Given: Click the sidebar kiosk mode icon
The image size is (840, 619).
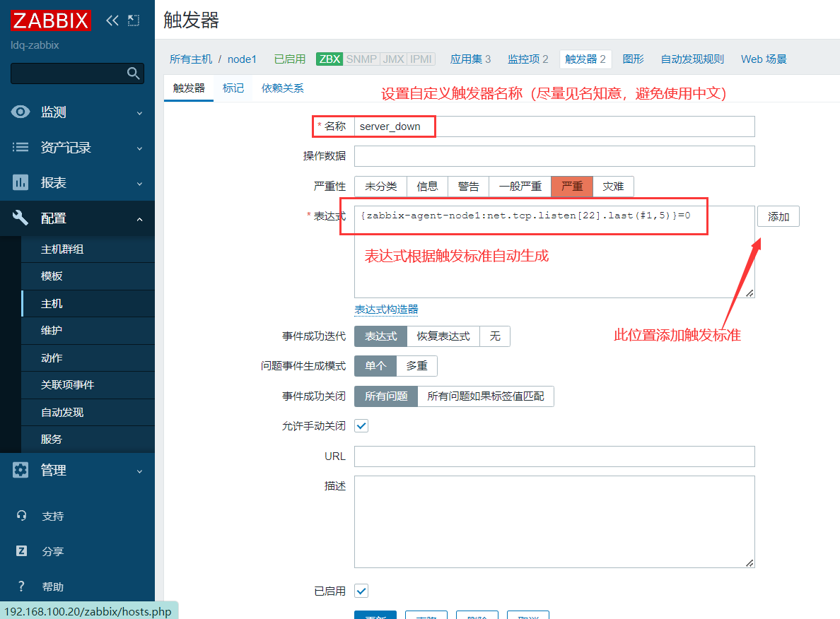Looking at the screenshot, I should coord(134,20).
